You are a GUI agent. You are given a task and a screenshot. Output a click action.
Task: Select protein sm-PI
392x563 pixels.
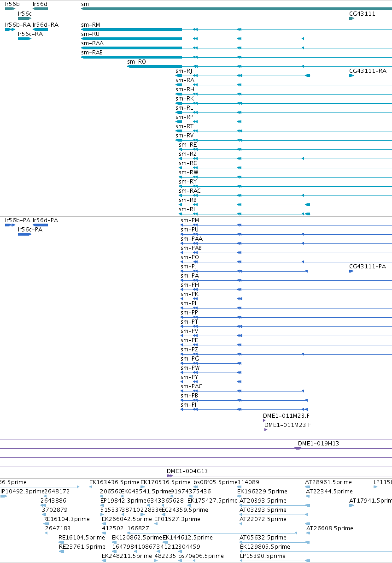tap(188, 404)
